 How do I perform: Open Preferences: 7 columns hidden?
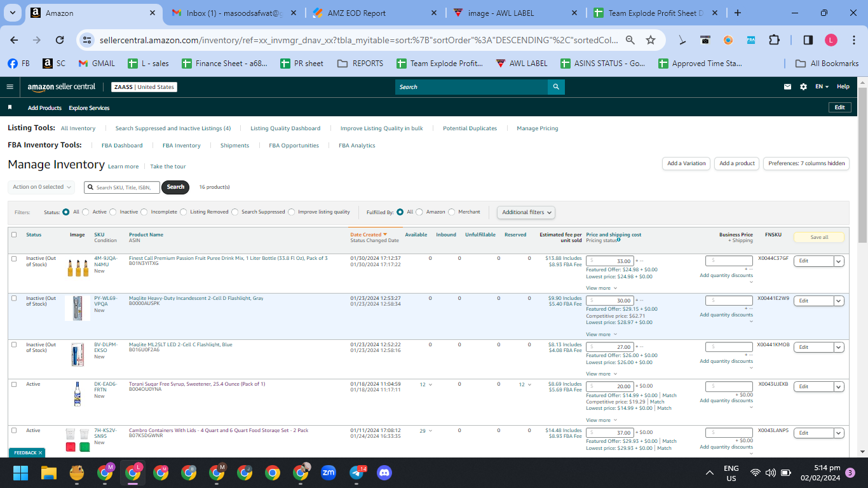pos(806,163)
